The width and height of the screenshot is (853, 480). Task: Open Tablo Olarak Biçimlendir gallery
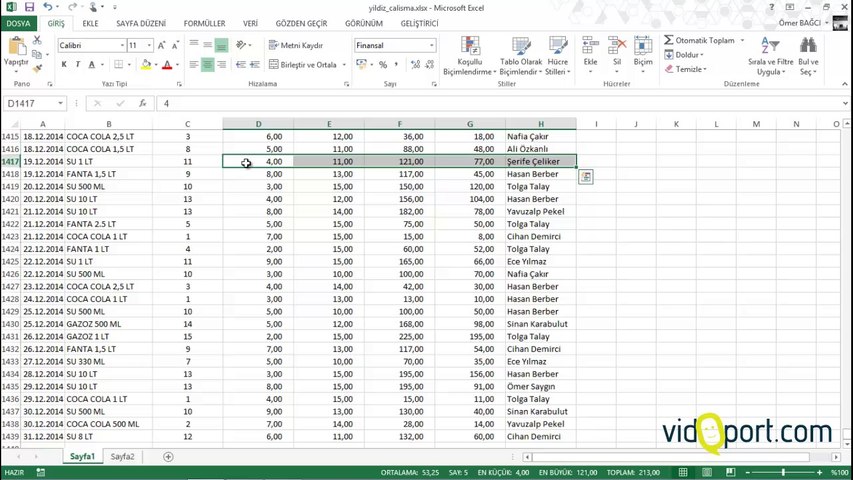(x=521, y=56)
